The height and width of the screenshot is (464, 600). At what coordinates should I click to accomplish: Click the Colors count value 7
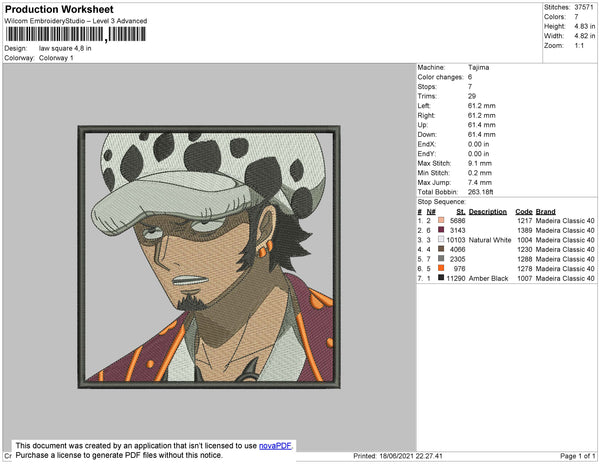(x=576, y=17)
